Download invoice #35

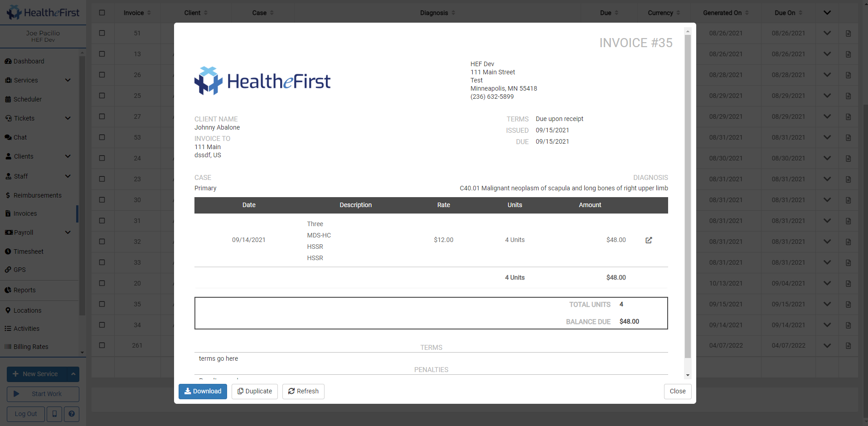pyautogui.click(x=203, y=392)
